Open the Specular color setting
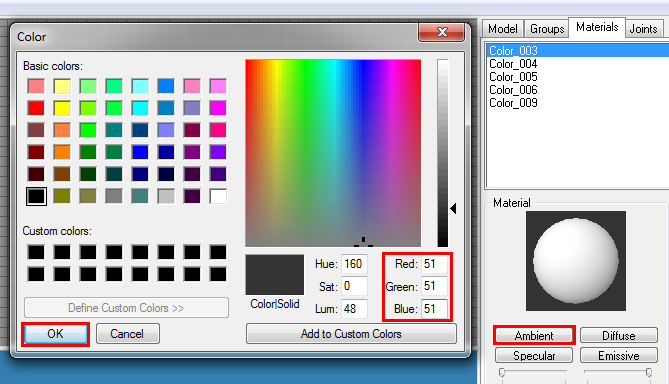669x384 pixels. [534, 355]
